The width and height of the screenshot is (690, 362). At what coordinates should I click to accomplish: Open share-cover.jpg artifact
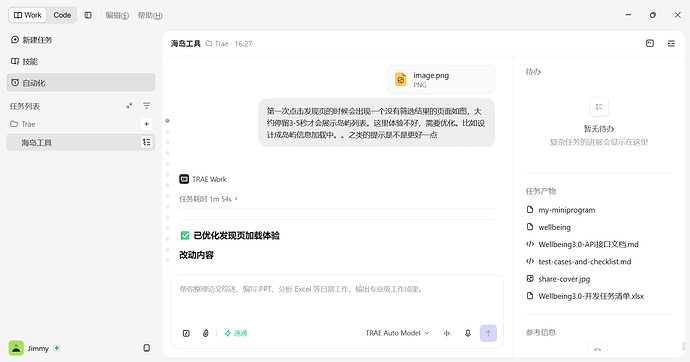[558, 278]
